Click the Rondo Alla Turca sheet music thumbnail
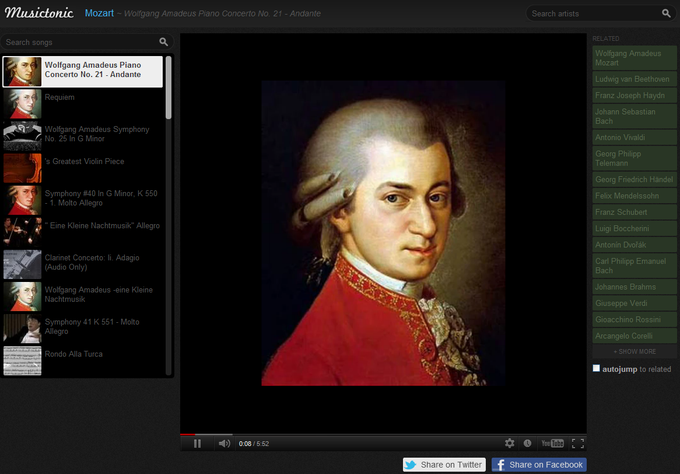 click(x=23, y=361)
